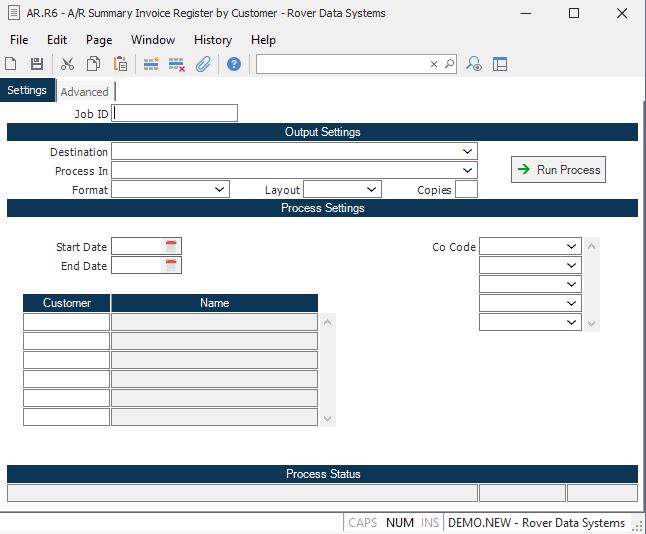This screenshot has width=646, height=534.
Task: Switch to the Advanced tab
Action: click(84, 92)
